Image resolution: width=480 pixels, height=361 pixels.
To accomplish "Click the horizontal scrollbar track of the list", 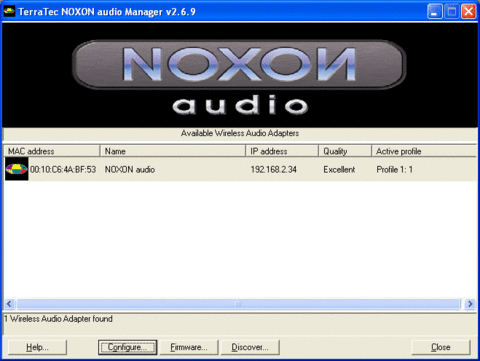I will pos(238,304).
